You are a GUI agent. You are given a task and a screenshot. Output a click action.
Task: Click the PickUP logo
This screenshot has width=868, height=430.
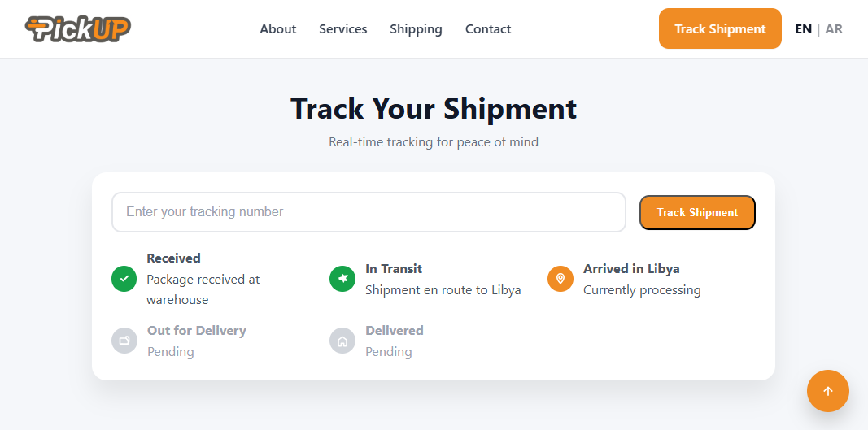[x=78, y=29]
